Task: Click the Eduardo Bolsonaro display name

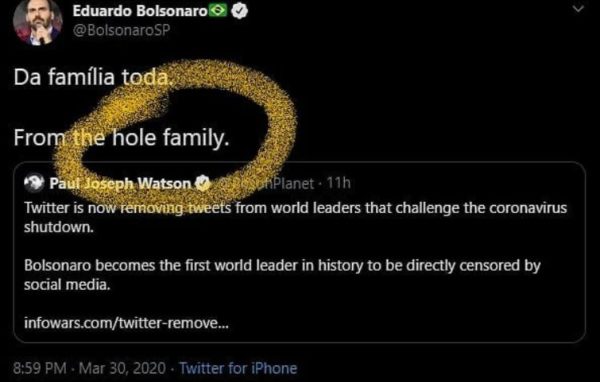Action: [x=140, y=11]
